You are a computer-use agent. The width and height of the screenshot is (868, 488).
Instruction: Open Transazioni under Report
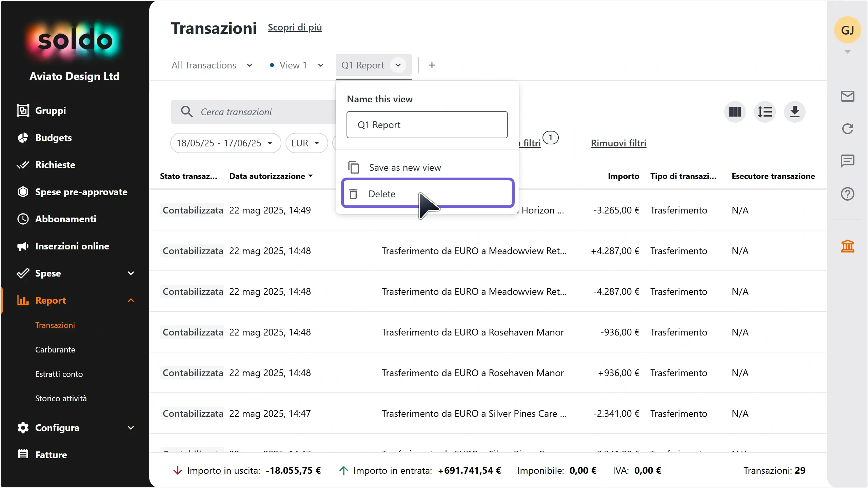click(x=55, y=325)
